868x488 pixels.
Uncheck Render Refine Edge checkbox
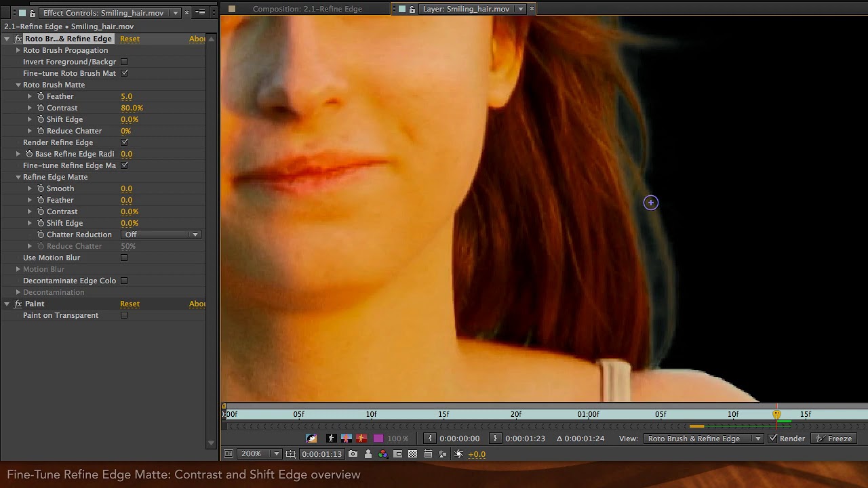tap(124, 142)
